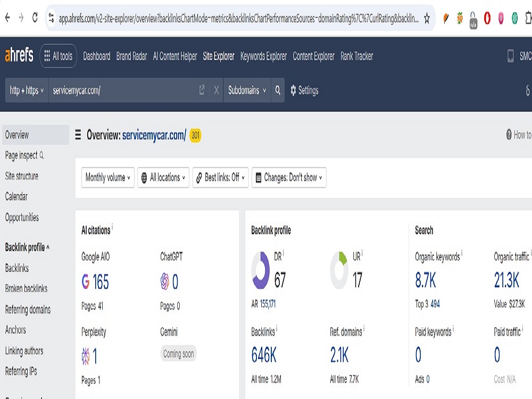Click the orange feather extension icon

[446, 18]
